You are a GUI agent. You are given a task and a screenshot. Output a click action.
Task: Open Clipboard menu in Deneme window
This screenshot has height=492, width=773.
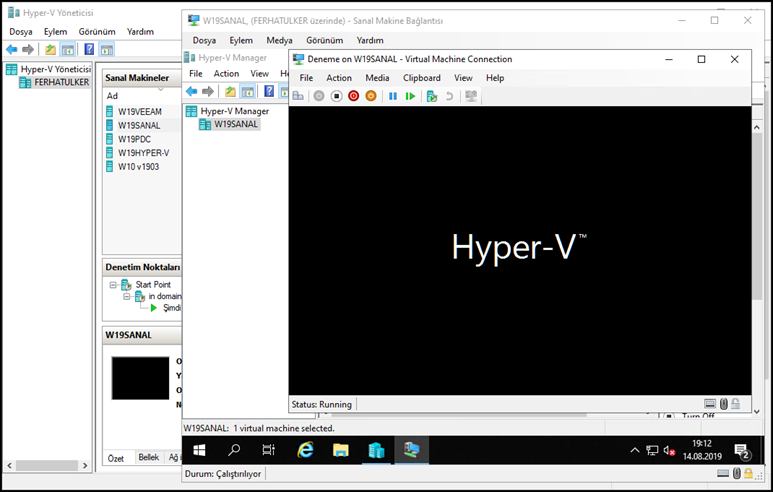pyautogui.click(x=422, y=78)
